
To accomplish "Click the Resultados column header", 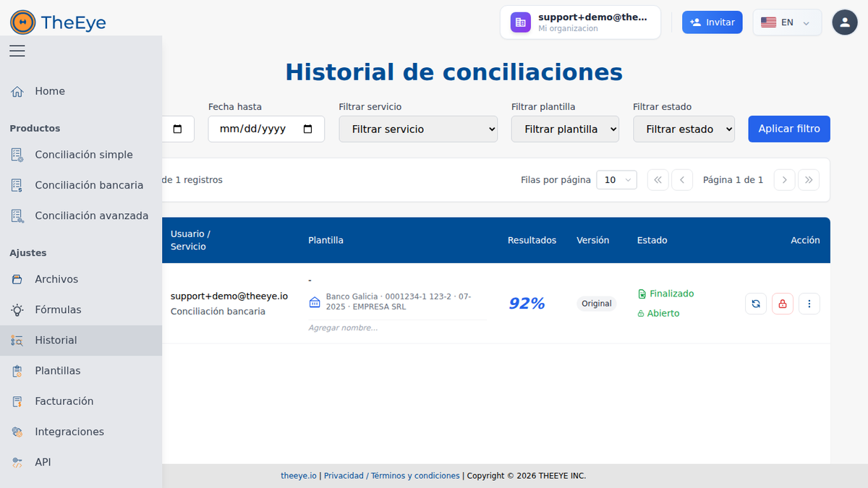I will pos(532,240).
